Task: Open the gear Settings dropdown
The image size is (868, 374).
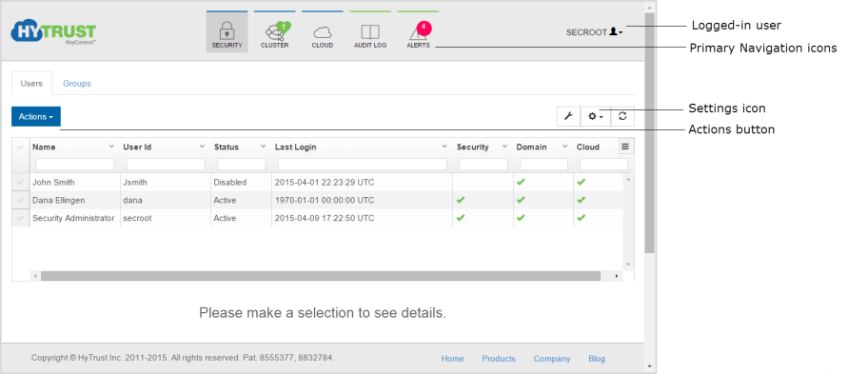Action: (x=595, y=116)
